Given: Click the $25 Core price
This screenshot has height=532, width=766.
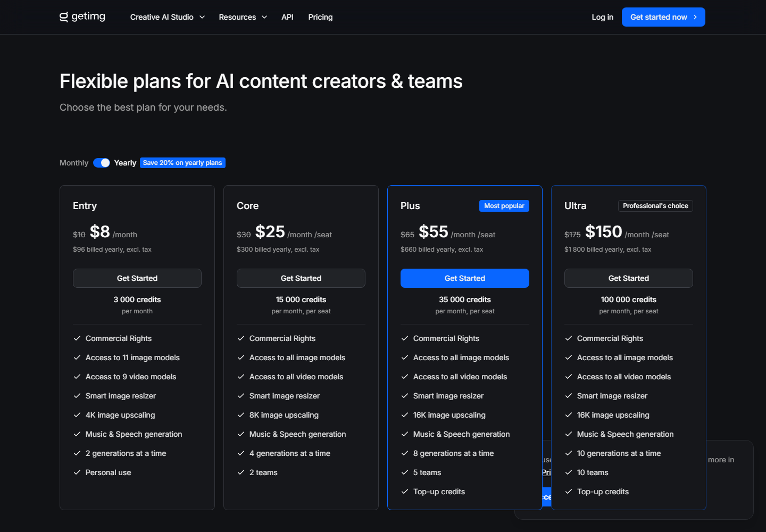Looking at the screenshot, I should click(270, 232).
